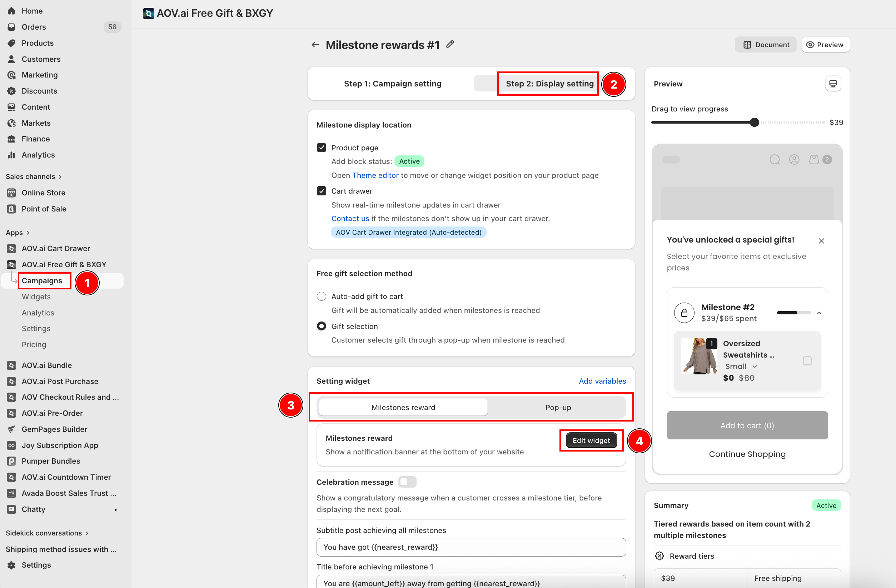The height and width of the screenshot is (588, 896).
Task: Click the Marketing target icon
Action: click(x=12, y=75)
